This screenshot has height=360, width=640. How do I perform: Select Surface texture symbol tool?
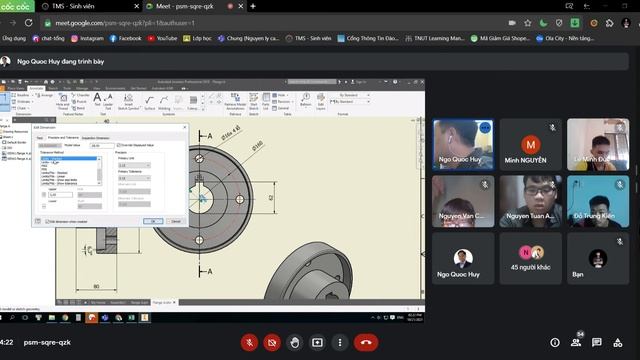(149, 102)
